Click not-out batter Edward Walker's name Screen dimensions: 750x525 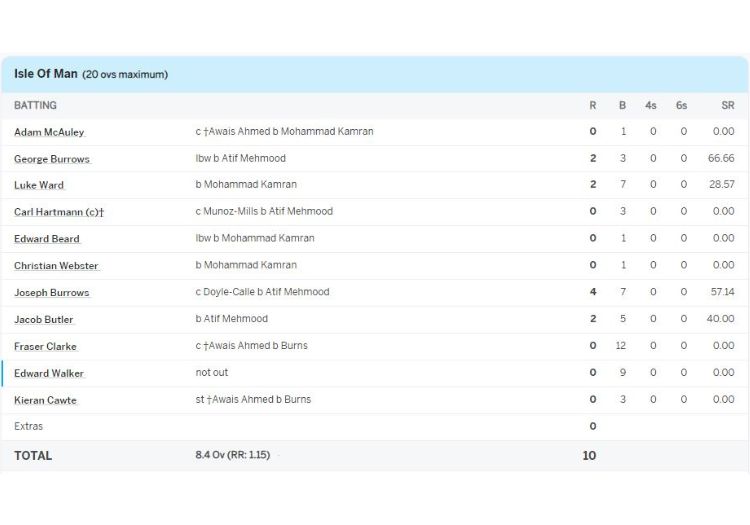pyautogui.click(x=49, y=374)
